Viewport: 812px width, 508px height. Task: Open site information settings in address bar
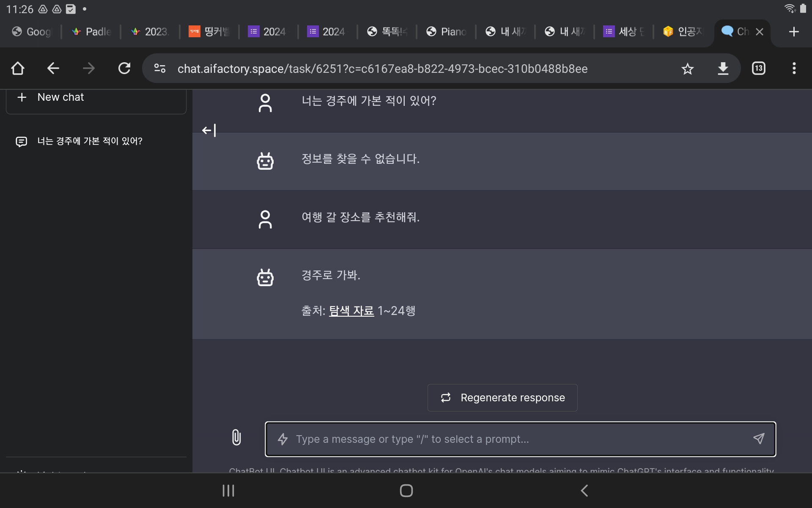pos(160,69)
